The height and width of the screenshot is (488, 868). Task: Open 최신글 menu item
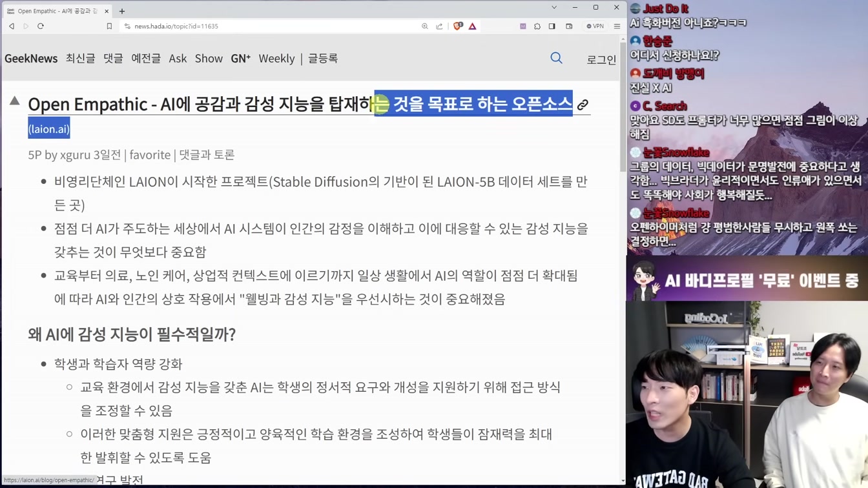[x=80, y=58]
